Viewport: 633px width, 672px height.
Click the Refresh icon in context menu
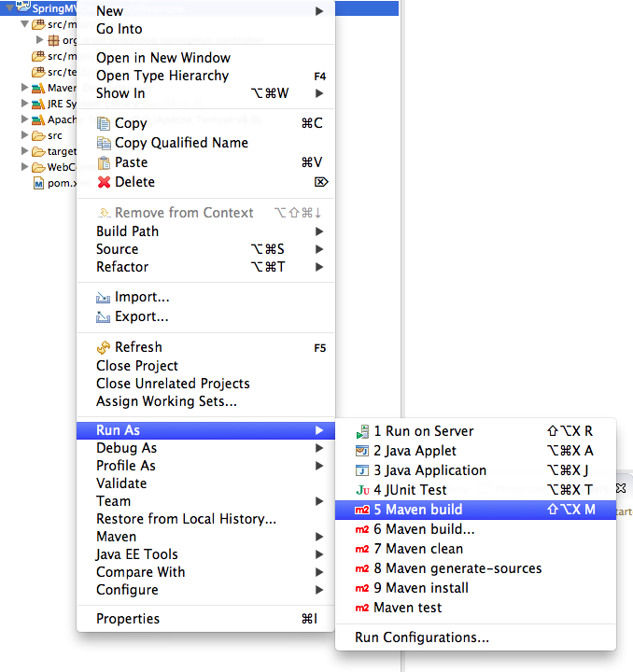pyautogui.click(x=104, y=347)
